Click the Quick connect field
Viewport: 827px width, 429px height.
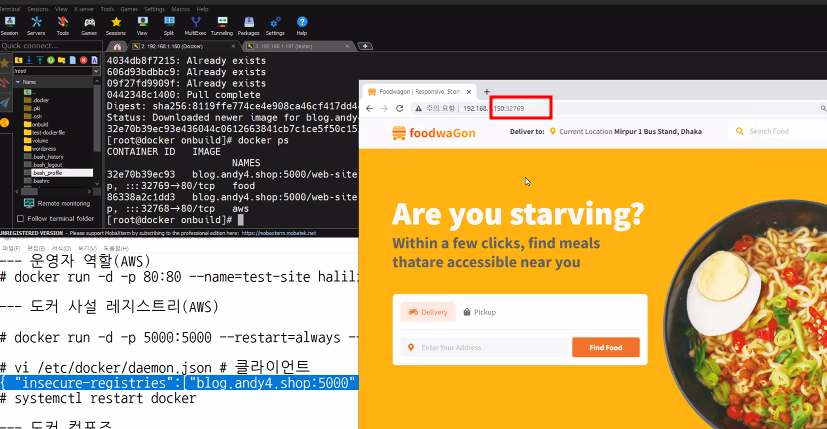point(51,46)
